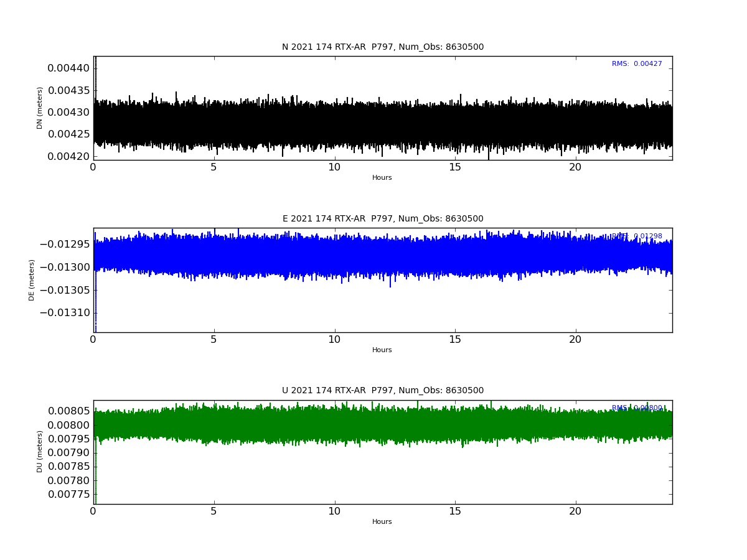
Task: Click the 0.00435 y-axis tick label
Action: (x=68, y=91)
